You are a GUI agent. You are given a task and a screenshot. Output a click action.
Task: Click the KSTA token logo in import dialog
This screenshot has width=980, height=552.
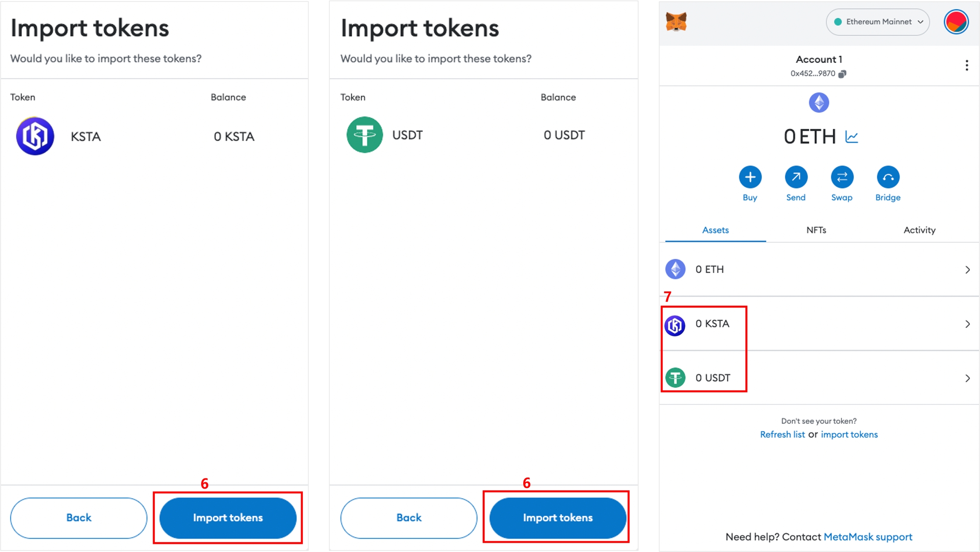tap(35, 136)
